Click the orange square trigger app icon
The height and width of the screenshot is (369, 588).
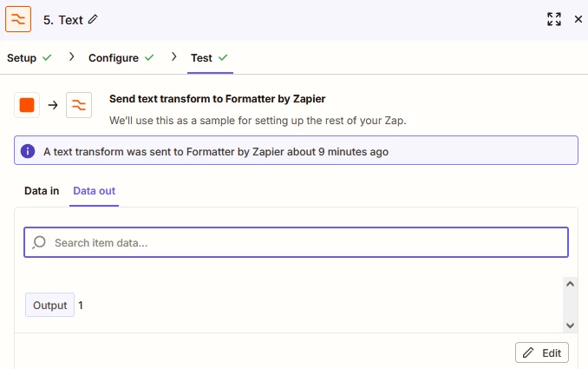point(27,105)
